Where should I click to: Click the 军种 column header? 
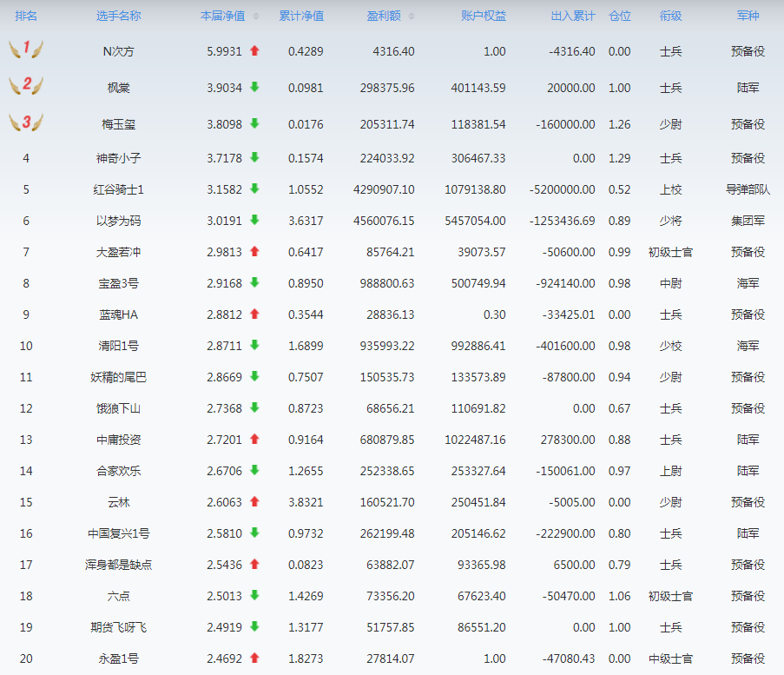748,16
